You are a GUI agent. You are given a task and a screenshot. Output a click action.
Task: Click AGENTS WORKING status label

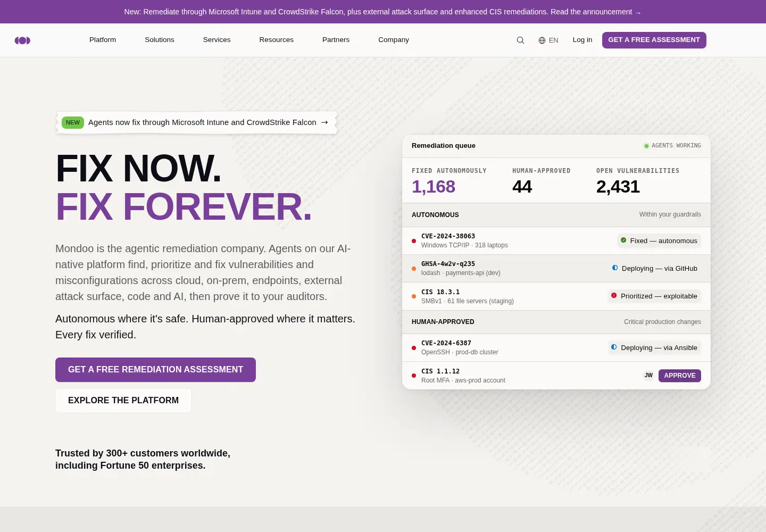pos(676,146)
